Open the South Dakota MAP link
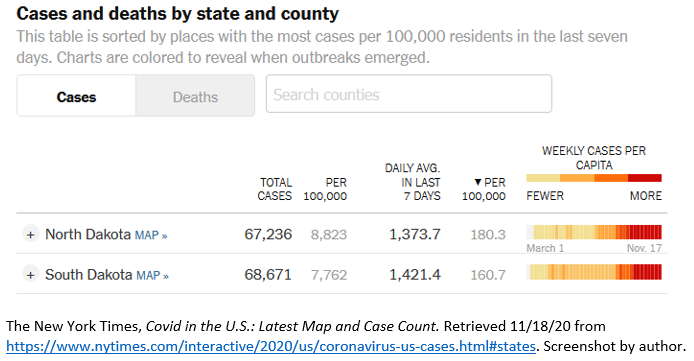The height and width of the screenshot is (361, 694). tap(153, 276)
